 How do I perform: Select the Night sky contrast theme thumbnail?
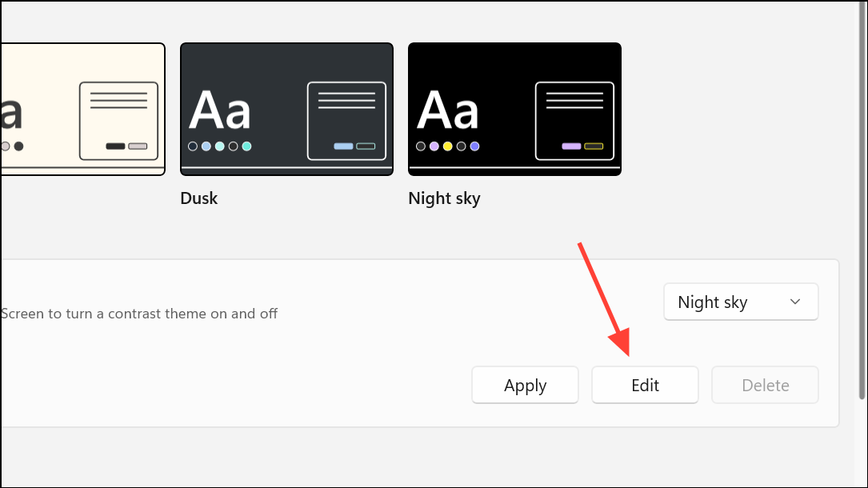(x=514, y=109)
